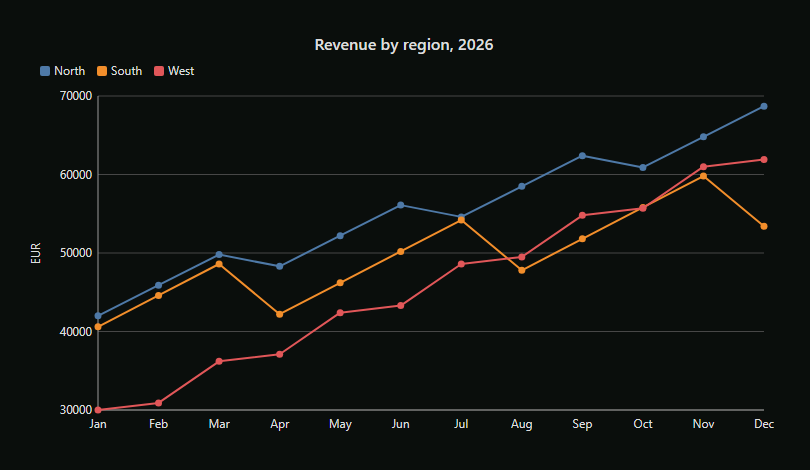
Task: Click the Aug x-axis label
Action: [x=522, y=425]
